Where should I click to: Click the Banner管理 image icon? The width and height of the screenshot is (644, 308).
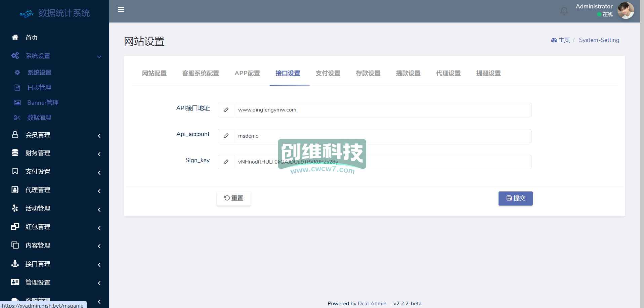click(17, 103)
